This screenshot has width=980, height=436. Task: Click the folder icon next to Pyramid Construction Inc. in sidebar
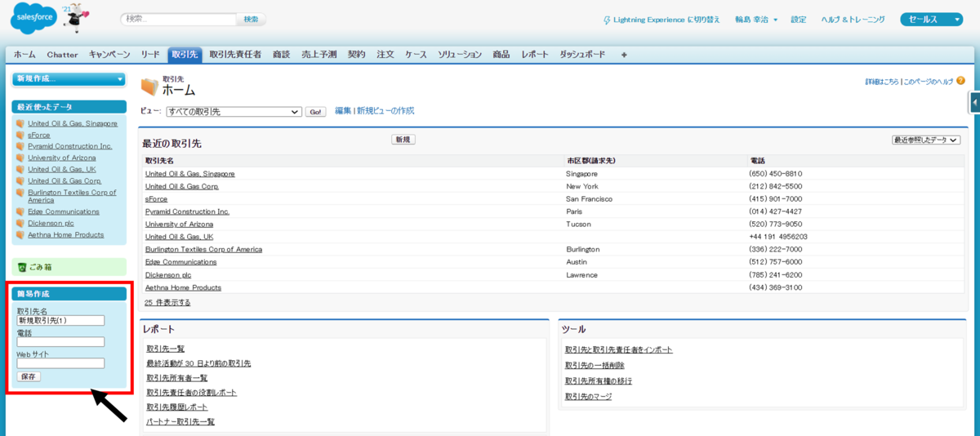coord(20,147)
